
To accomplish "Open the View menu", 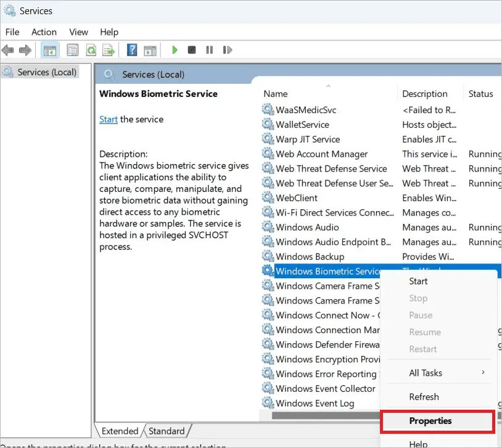I will point(78,32).
